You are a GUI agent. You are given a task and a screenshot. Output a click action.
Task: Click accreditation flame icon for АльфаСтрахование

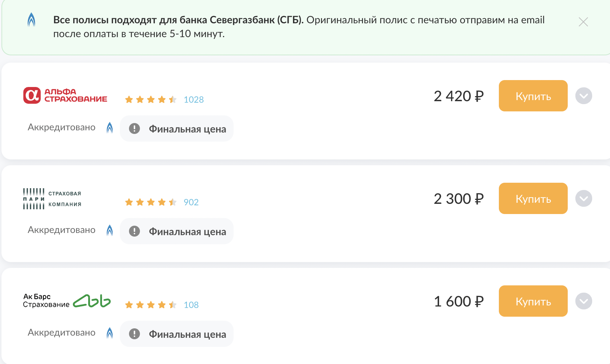[110, 128]
